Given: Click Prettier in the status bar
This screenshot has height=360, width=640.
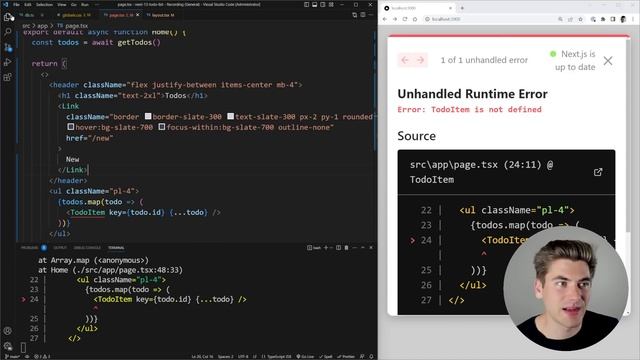Looking at the screenshot, I should point(346,357).
